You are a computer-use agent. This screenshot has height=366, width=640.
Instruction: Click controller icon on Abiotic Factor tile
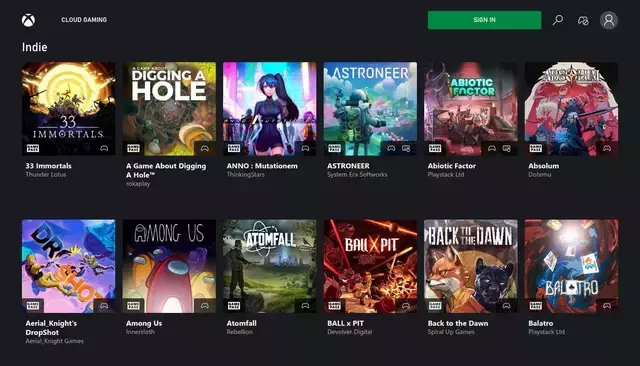point(491,149)
